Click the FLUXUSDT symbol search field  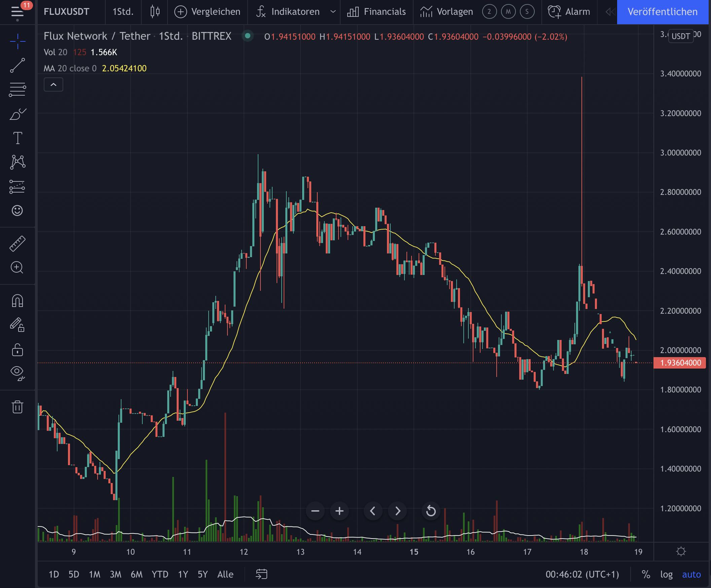click(67, 12)
